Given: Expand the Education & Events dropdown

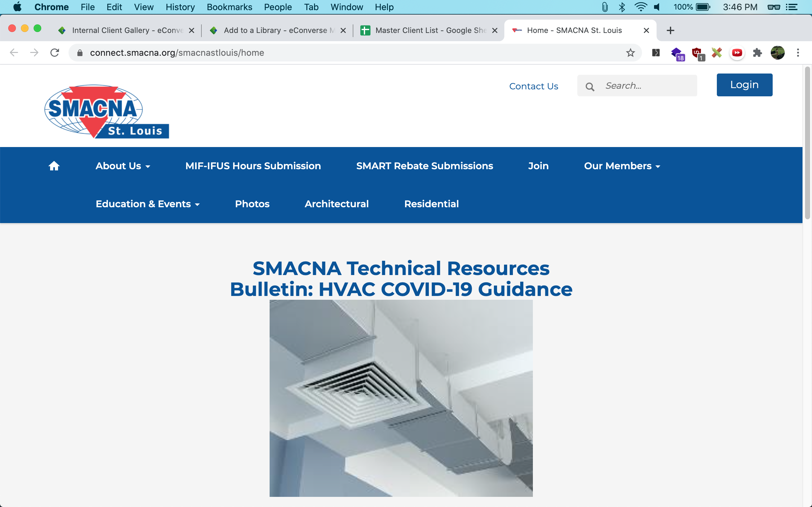Looking at the screenshot, I should click(147, 204).
